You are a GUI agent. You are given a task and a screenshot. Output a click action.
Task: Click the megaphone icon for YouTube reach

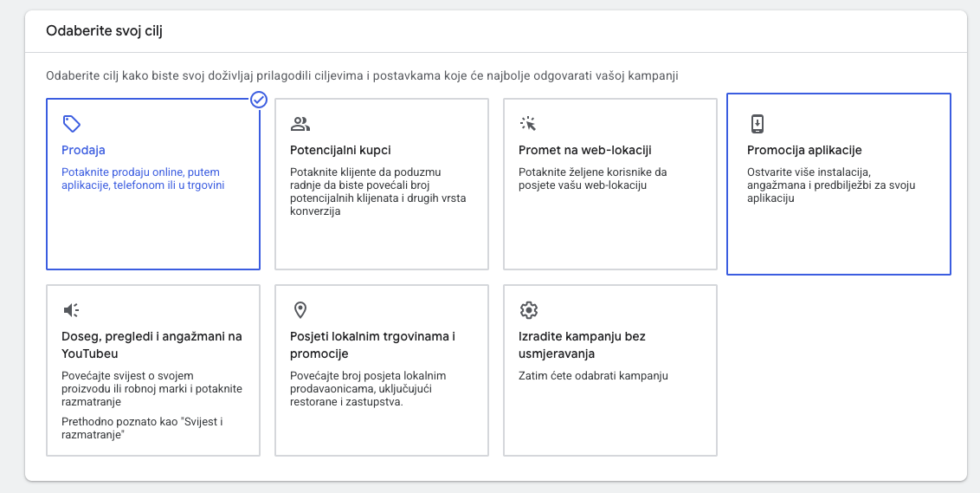[x=72, y=310]
